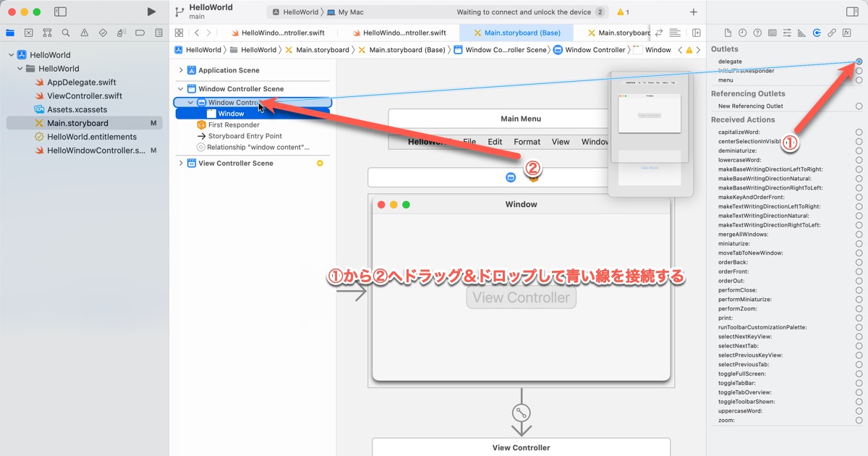Select Assets.xcassets catalog
The height and width of the screenshot is (456, 868).
point(77,109)
